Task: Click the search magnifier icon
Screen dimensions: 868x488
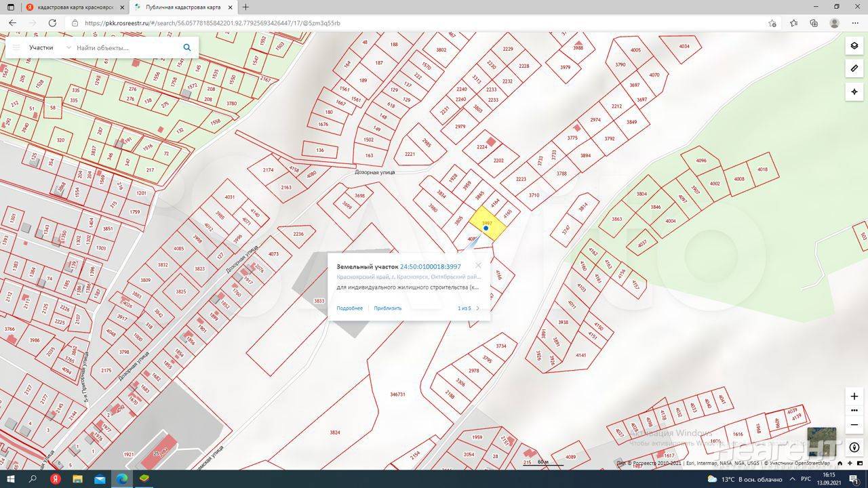Action: click(x=187, y=48)
